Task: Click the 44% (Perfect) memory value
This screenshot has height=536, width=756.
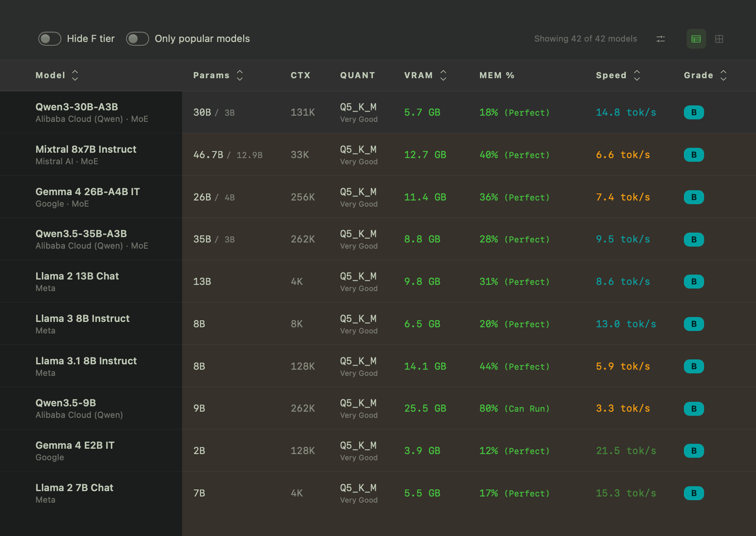Action: 514,366
